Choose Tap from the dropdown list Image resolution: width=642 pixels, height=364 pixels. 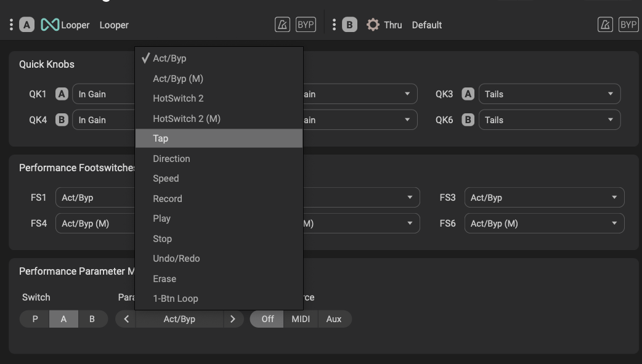coord(219,139)
